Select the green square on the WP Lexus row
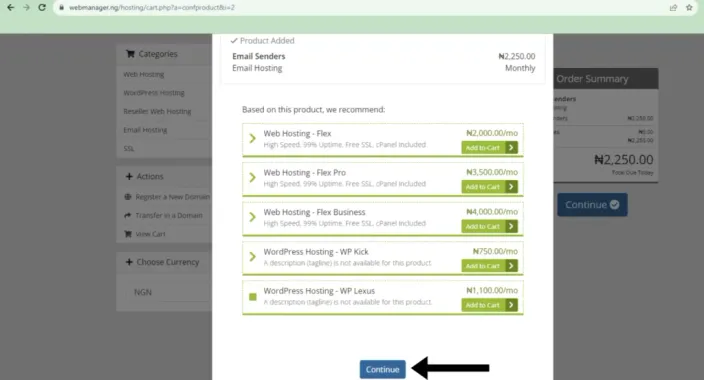Viewport: 704px width, 380px height. point(253,297)
